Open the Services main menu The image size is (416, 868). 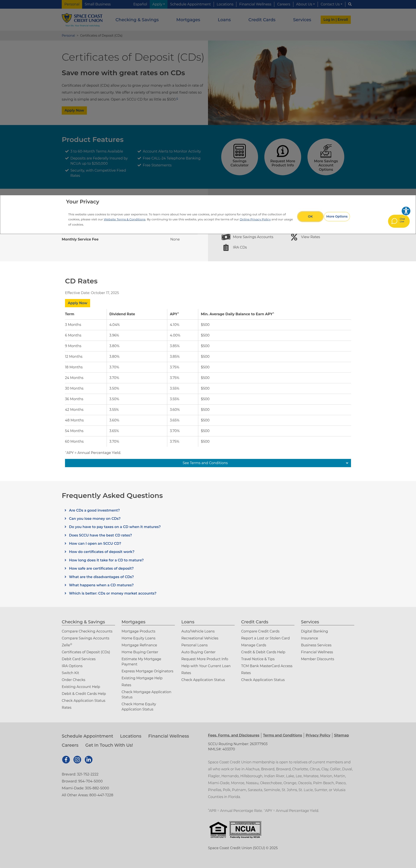[x=302, y=20]
